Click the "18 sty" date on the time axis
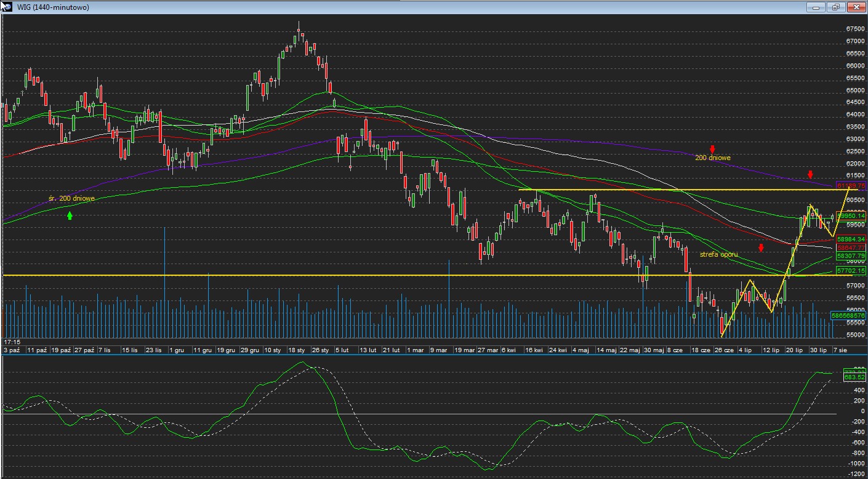The image size is (868, 479). pyautogui.click(x=297, y=350)
